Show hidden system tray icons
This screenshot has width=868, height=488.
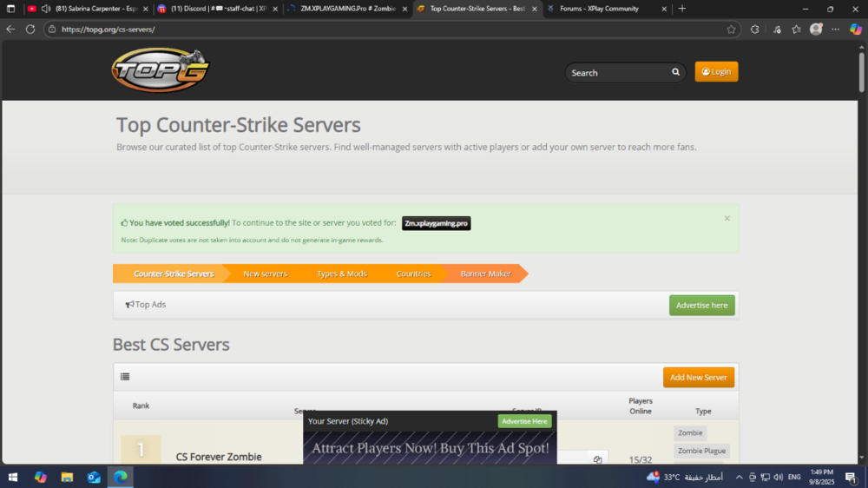pyautogui.click(x=739, y=477)
